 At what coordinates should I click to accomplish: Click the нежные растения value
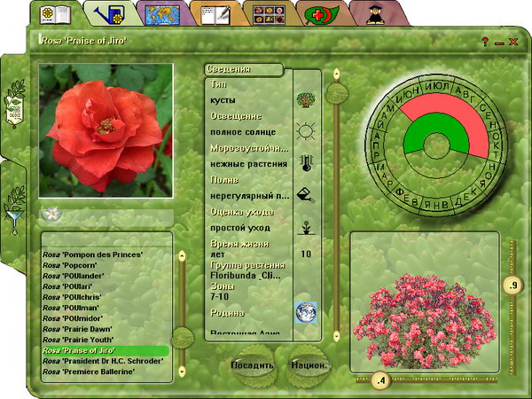248,164
